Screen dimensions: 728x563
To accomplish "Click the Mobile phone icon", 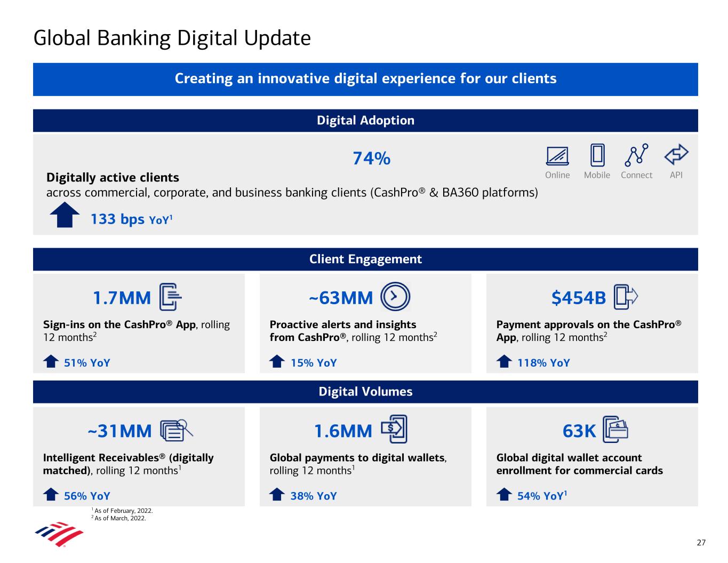I will point(597,155).
